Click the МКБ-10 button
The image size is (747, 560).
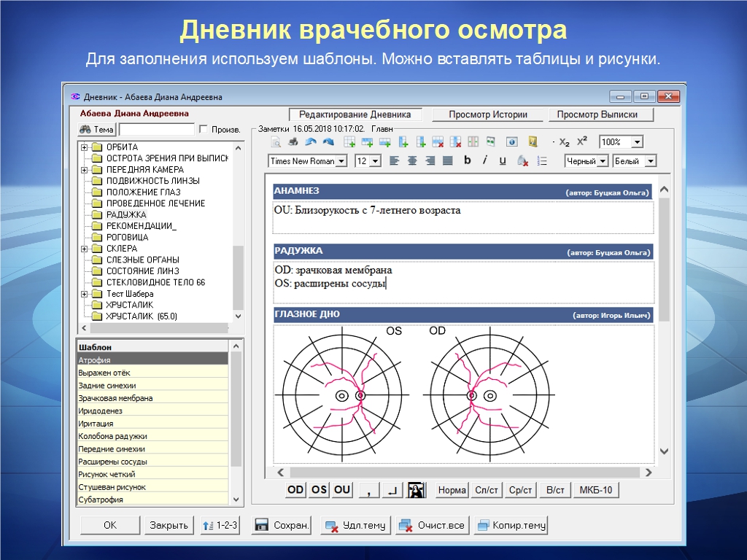[596, 490]
